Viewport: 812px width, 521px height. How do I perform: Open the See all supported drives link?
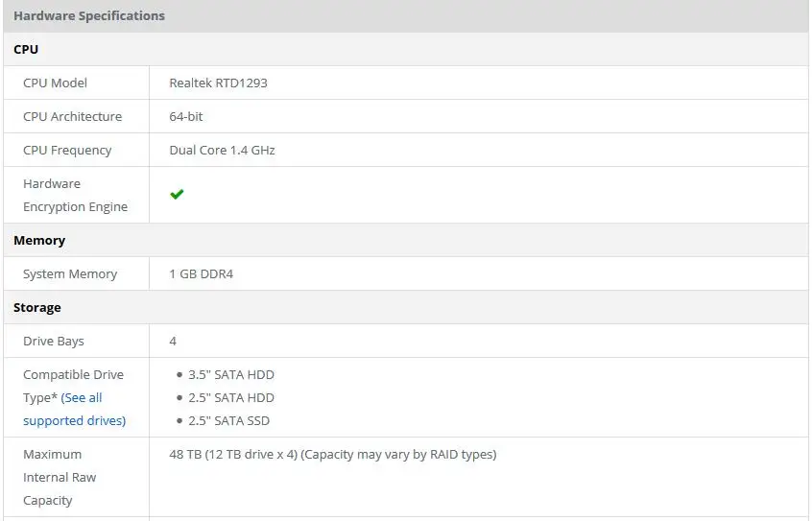[75, 409]
